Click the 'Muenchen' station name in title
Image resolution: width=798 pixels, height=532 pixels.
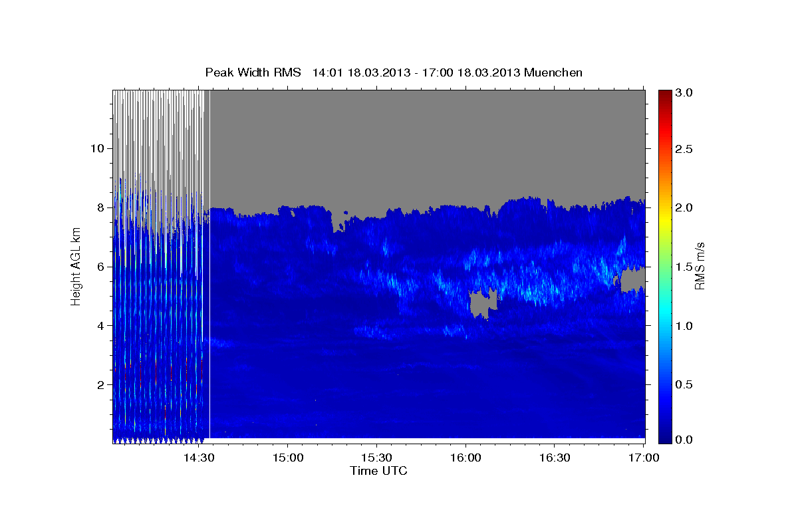click(553, 72)
